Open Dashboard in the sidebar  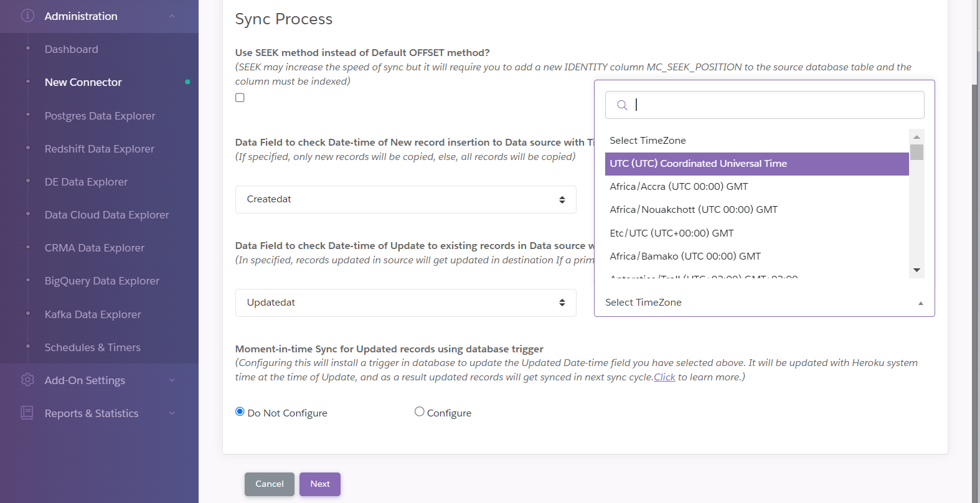coord(72,49)
